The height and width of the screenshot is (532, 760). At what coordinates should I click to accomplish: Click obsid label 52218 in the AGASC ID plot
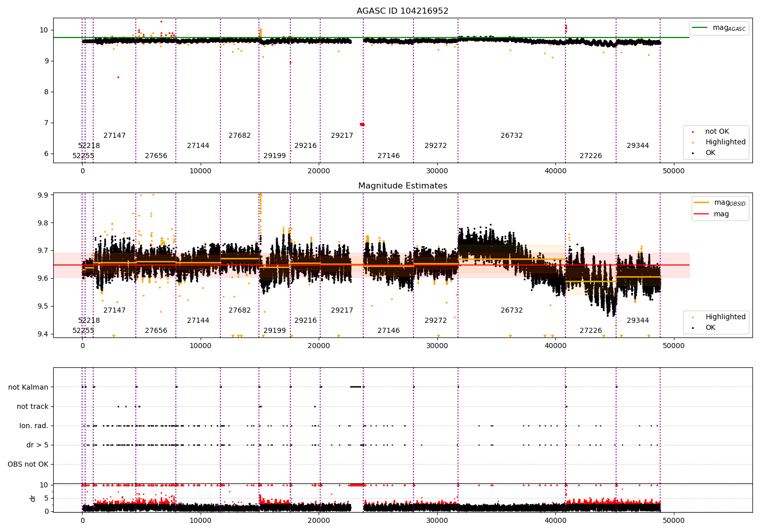tap(89, 145)
